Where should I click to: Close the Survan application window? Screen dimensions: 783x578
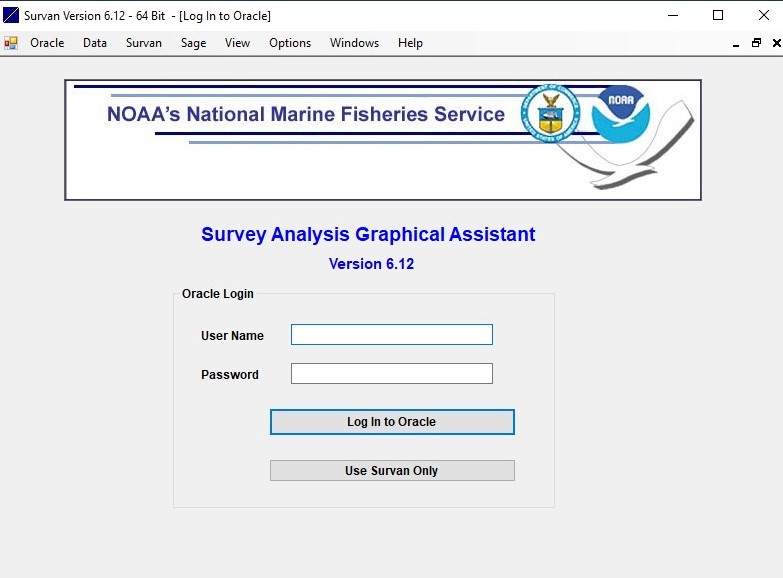click(x=764, y=15)
